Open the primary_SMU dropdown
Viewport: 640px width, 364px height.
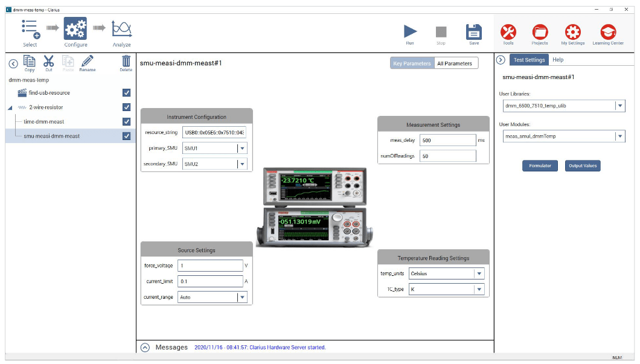(x=244, y=147)
